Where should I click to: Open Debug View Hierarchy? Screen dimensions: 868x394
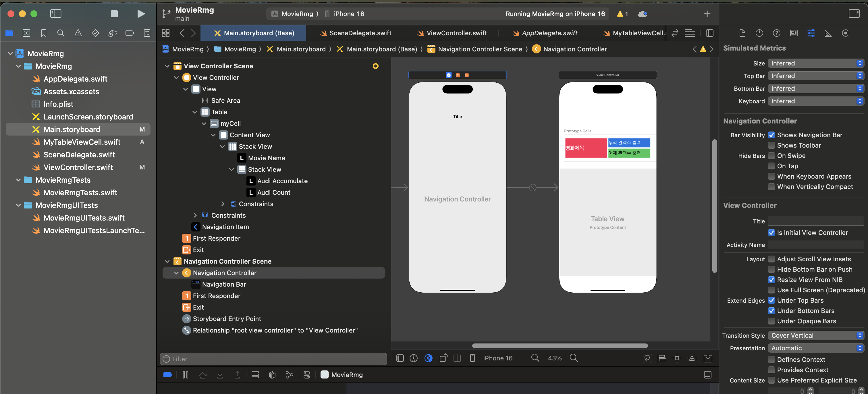272,375
